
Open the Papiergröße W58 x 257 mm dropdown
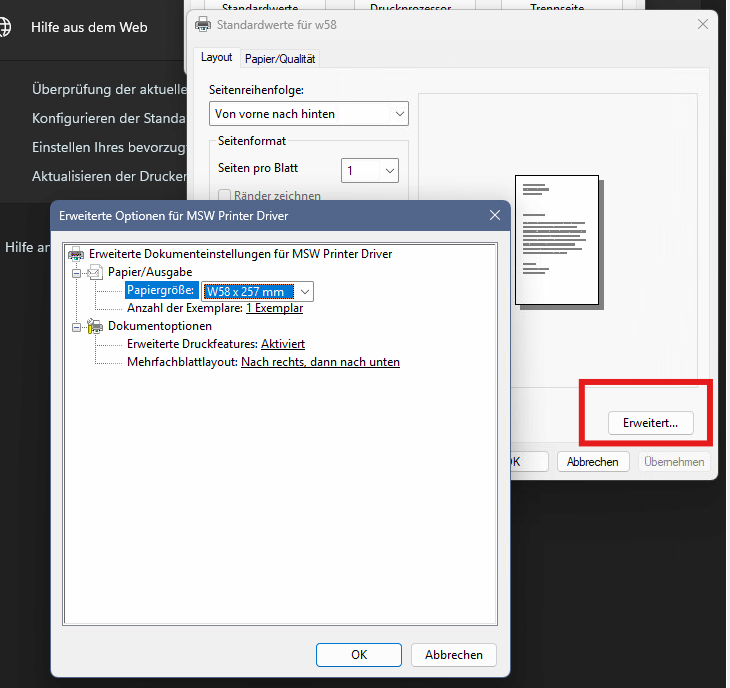(x=305, y=292)
